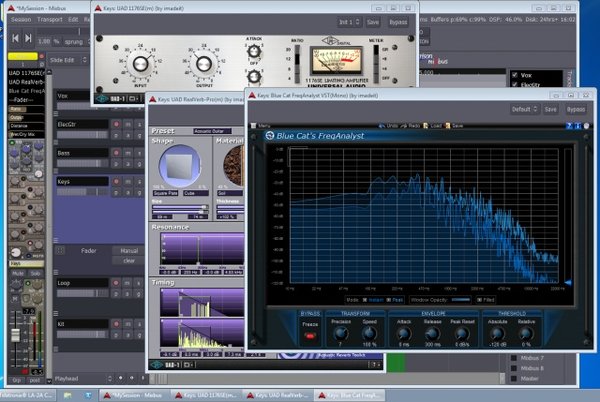
Task: Click the Freeze red LED button
Action: tap(310, 336)
